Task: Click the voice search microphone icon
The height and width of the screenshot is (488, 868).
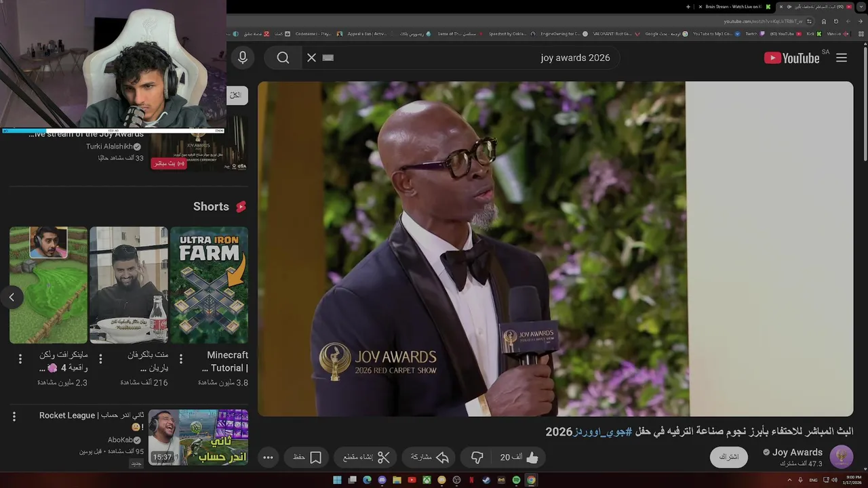Action: [x=242, y=58]
